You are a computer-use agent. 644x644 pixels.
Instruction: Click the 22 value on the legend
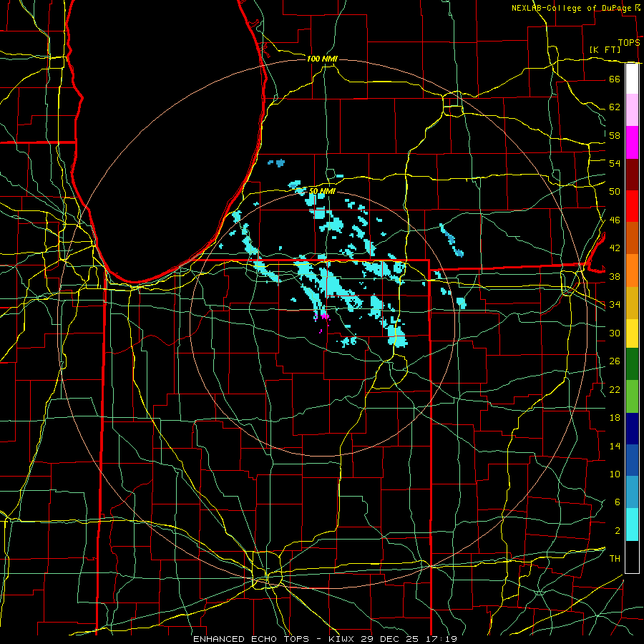click(x=615, y=389)
